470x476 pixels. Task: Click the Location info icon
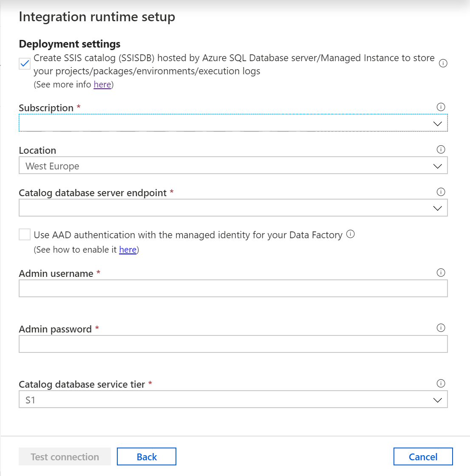441,149
